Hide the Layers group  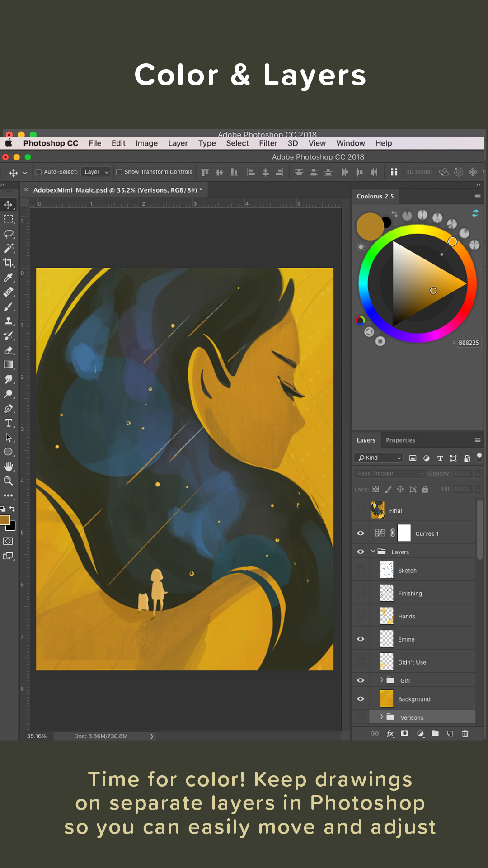coord(360,552)
